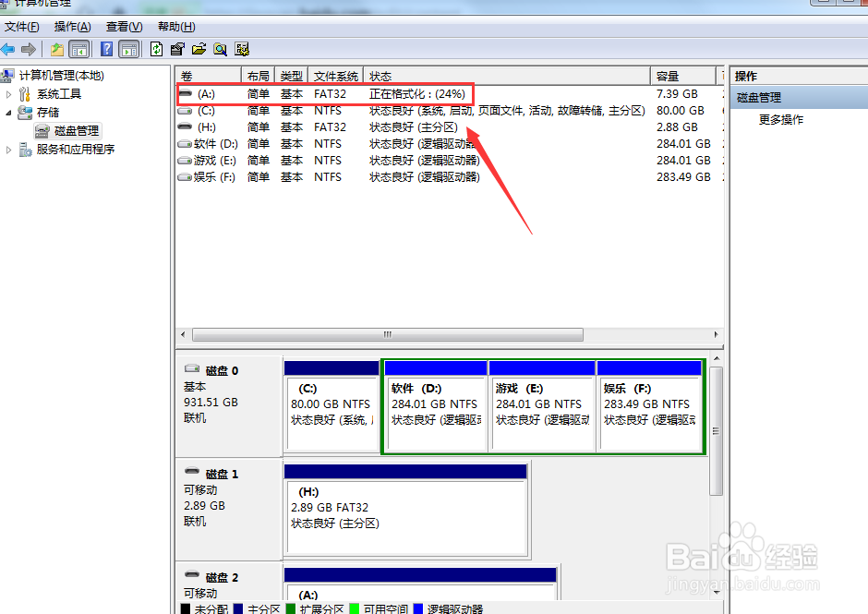Click the 服务和应用程序 icon in tree
The image size is (868, 614).
26,150
